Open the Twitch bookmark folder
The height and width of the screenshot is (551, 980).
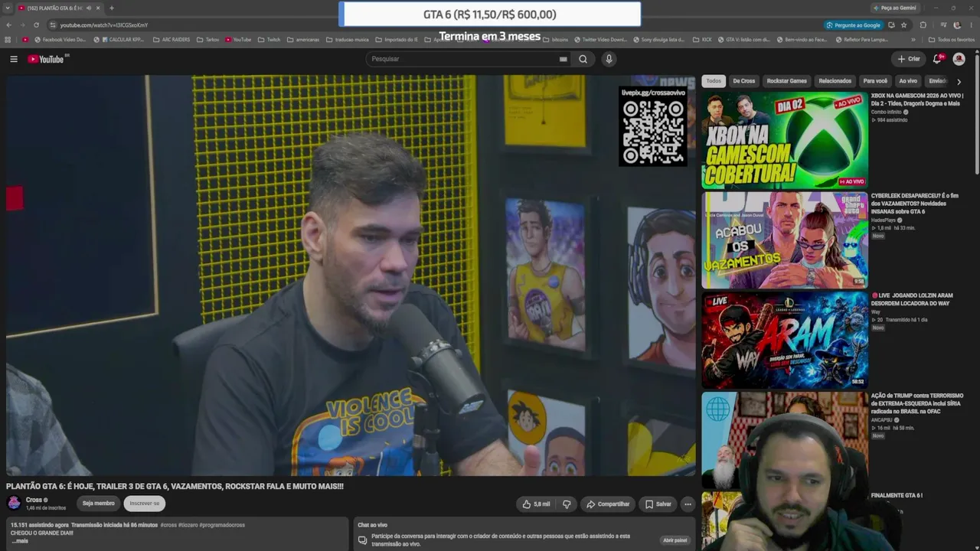coord(269,40)
